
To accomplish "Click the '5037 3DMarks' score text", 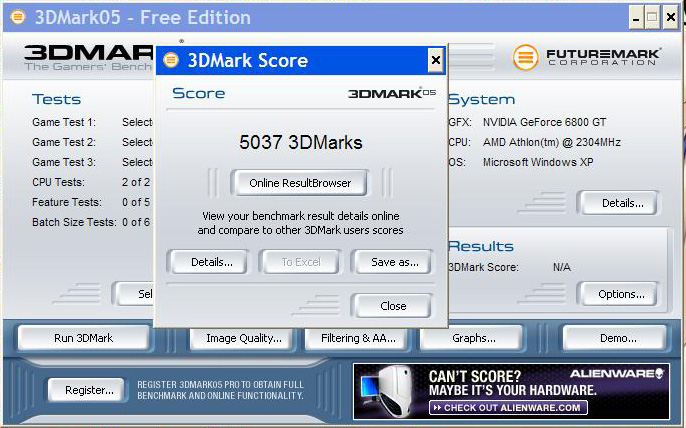I will (301, 143).
